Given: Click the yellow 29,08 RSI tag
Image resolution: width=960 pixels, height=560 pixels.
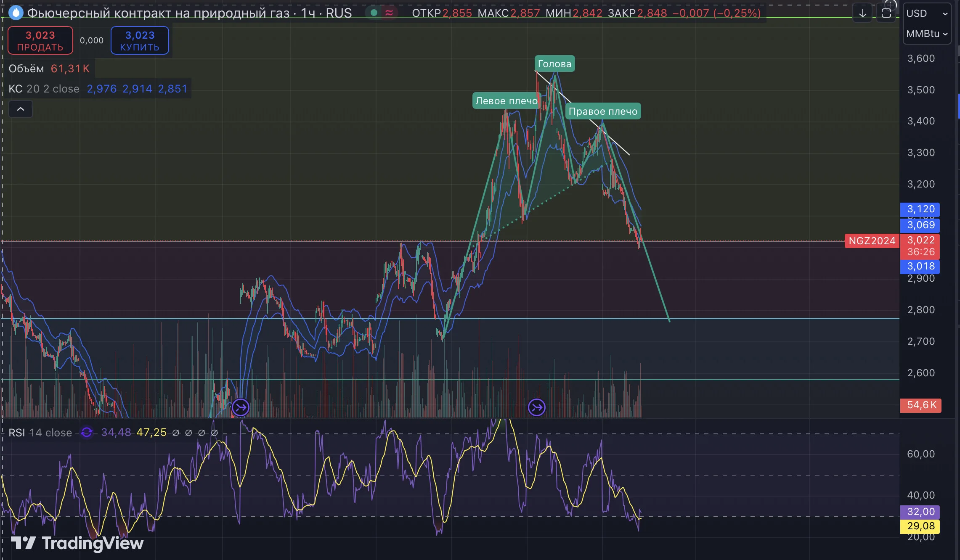Looking at the screenshot, I should [x=920, y=526].
